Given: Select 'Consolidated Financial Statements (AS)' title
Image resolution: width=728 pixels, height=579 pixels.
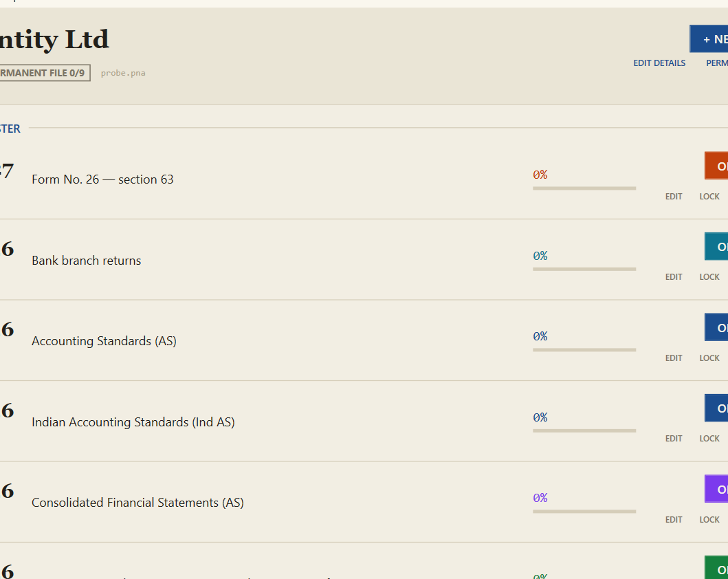Looking at the screenshot, I should (138, 503).
